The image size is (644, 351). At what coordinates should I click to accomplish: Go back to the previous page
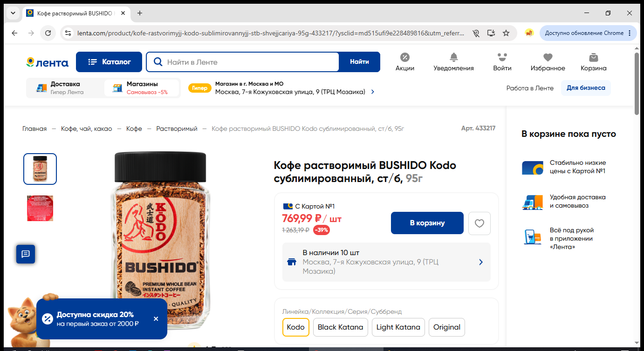pyautogui.click(x=14, y=33)
